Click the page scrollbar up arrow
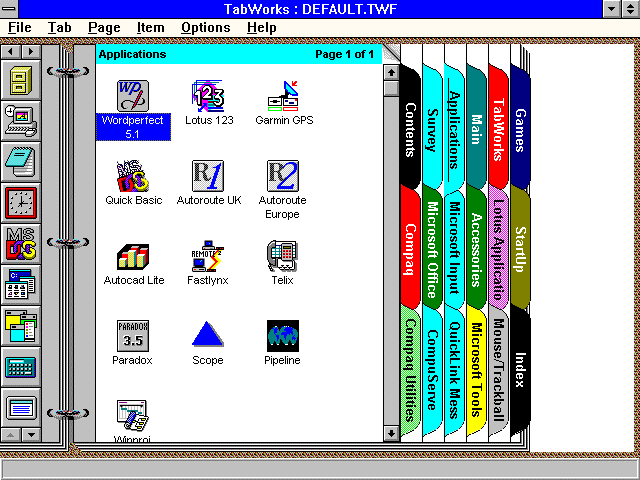Image resolution: width=640 pixels, height=480 pixels. coord(391,73)
